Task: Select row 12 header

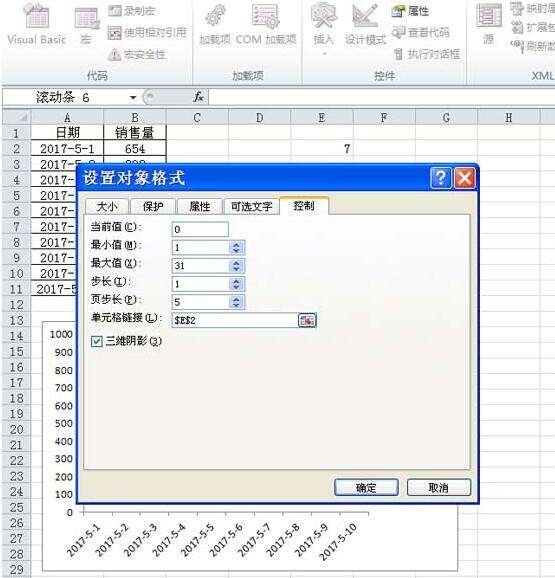Action: coord(17,305)
